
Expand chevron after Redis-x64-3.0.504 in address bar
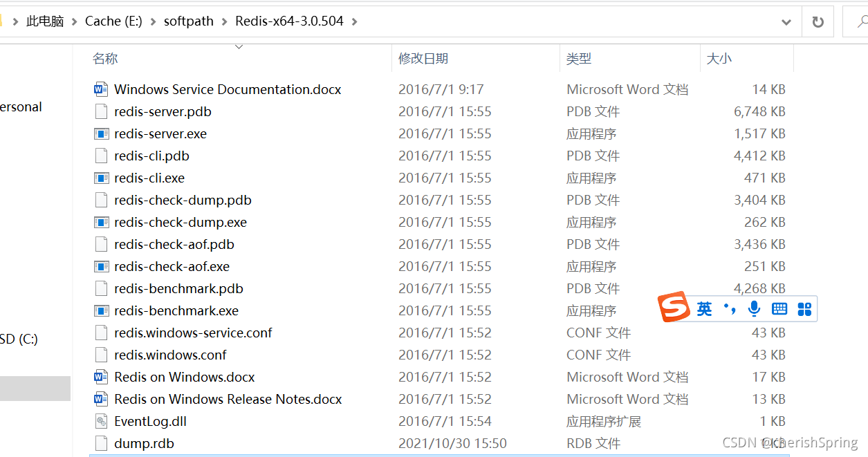click(355, 21)
